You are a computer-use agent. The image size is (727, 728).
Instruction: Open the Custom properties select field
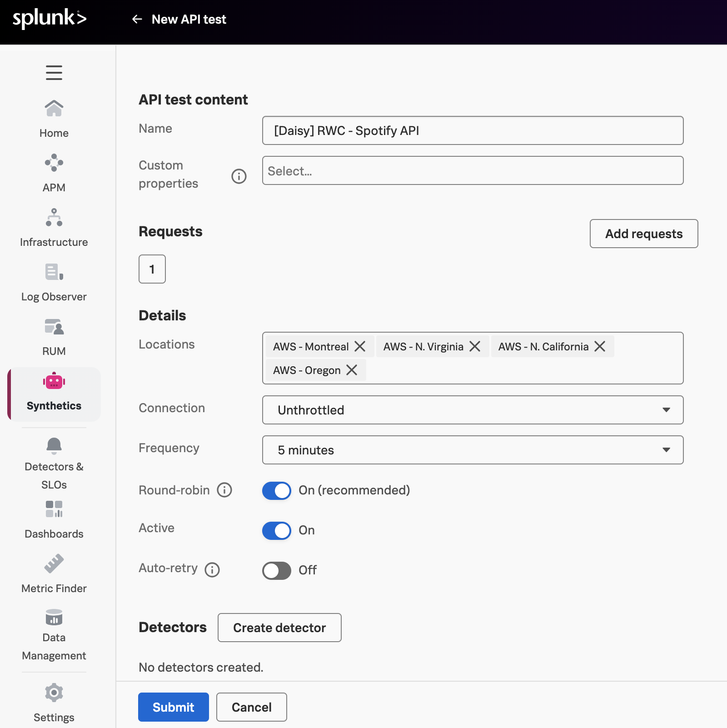473,170
